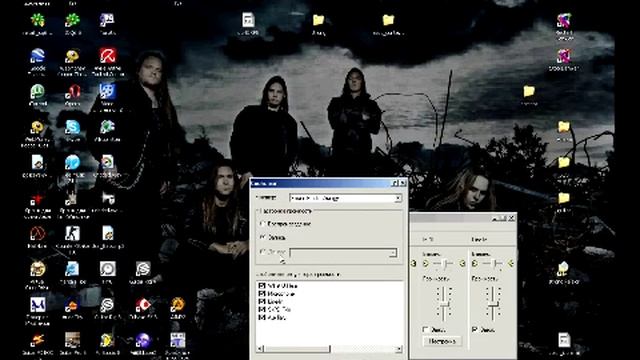Toggle the third checkbox in volume controls list
Screen dimensions: 640x360
(262, 301)
